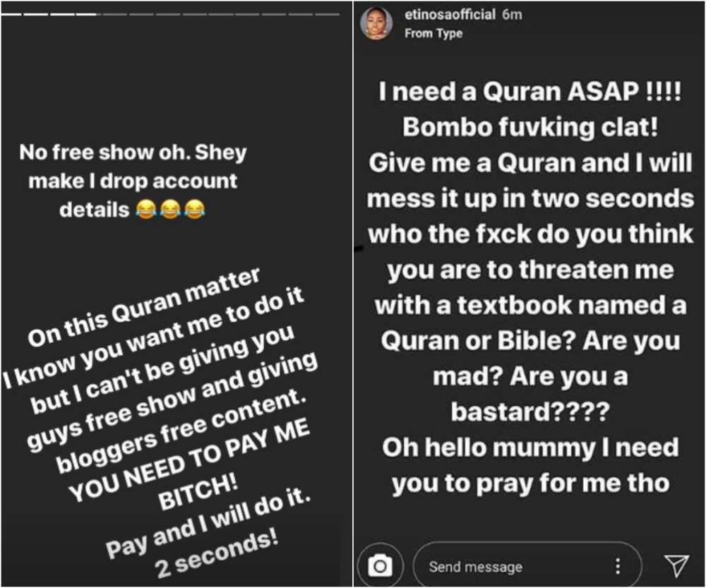Select the last story progress segment
Screen dimensions: 706x588
pyautogui.click(x=327, y=14)
